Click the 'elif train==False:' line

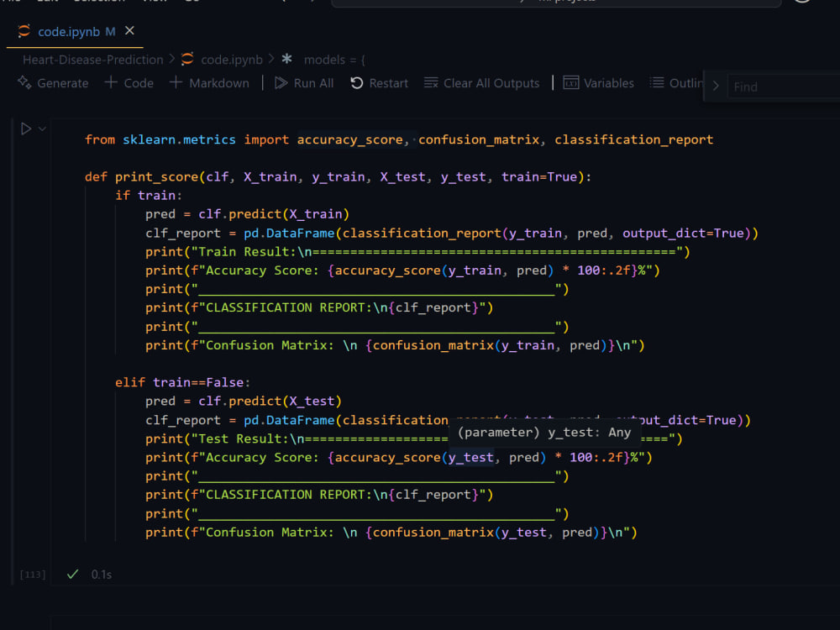coord(182,382)
